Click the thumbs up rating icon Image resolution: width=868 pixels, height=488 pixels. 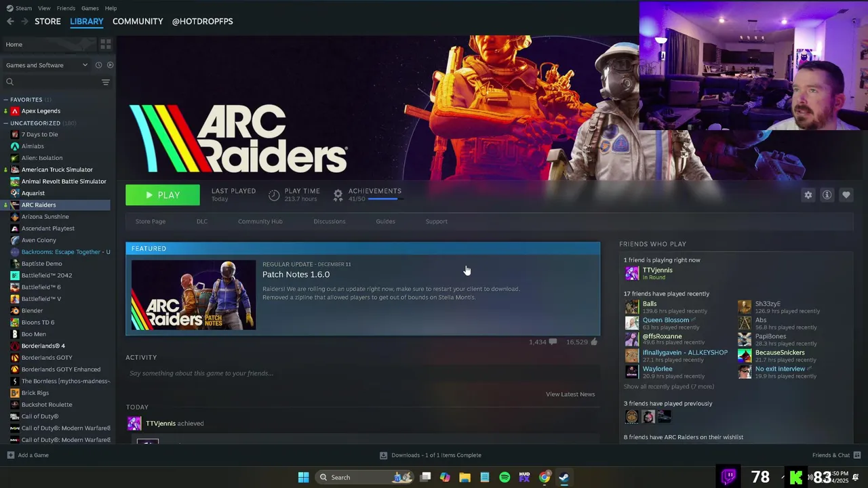[594, 342]
